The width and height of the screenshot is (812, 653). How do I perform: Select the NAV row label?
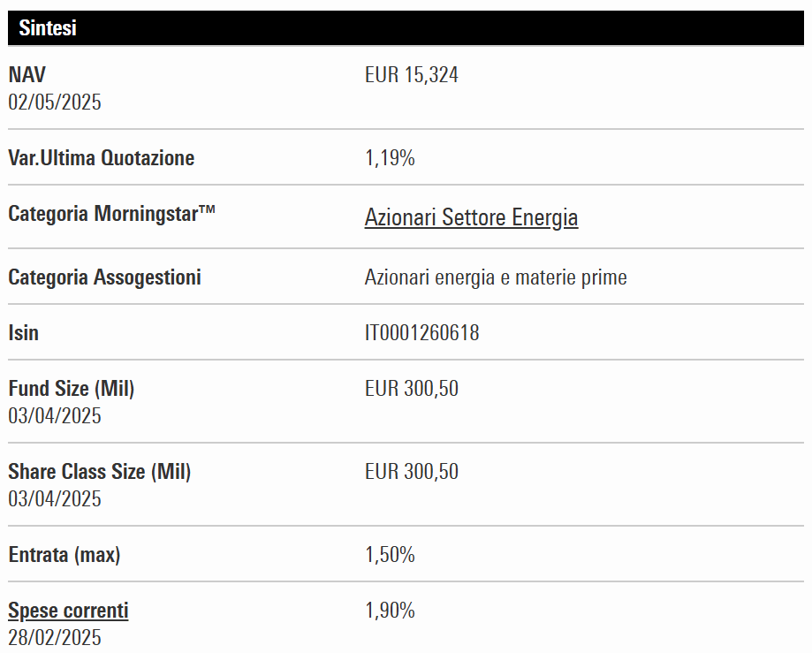click(x=27, y=75)
